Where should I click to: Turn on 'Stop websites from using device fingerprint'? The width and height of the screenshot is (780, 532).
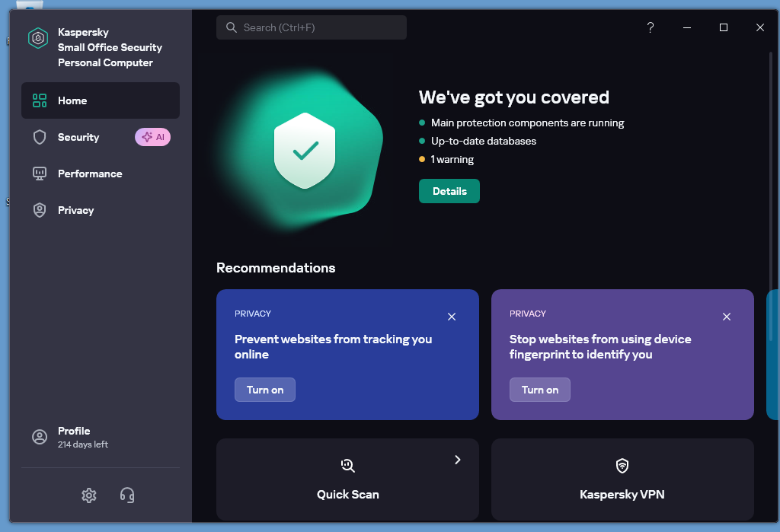coord(540,390)
